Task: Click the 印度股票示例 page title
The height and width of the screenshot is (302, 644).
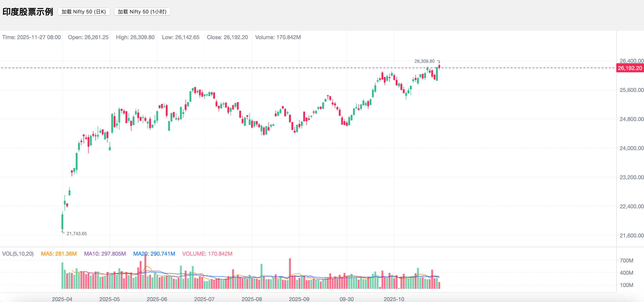Action: pyautogui.click(x=28, y=12)
